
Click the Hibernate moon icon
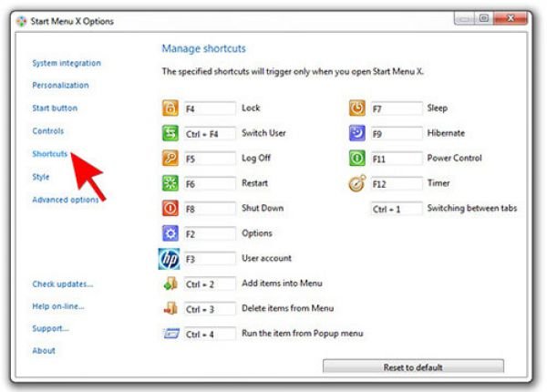[x=357, y=133]
